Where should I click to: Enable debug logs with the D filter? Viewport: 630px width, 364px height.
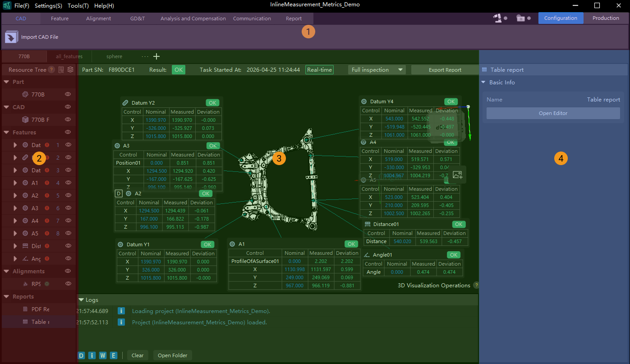point(81,355)
